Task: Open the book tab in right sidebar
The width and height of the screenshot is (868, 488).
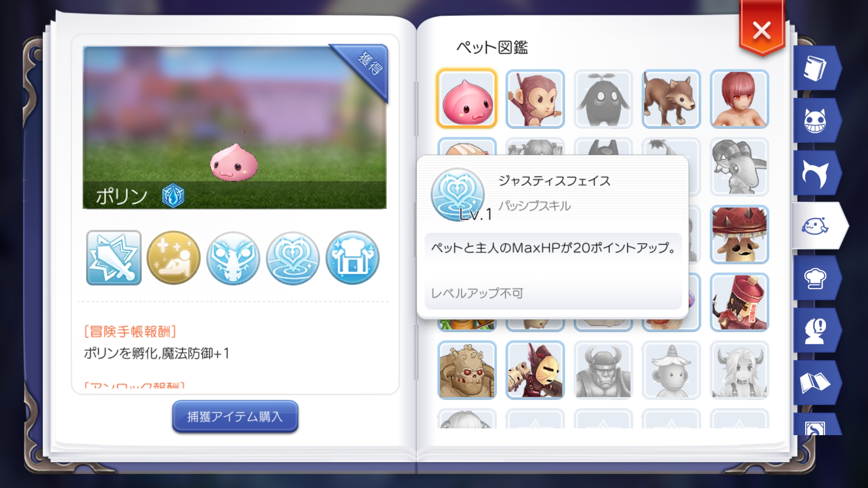Action: pos(816,68)
